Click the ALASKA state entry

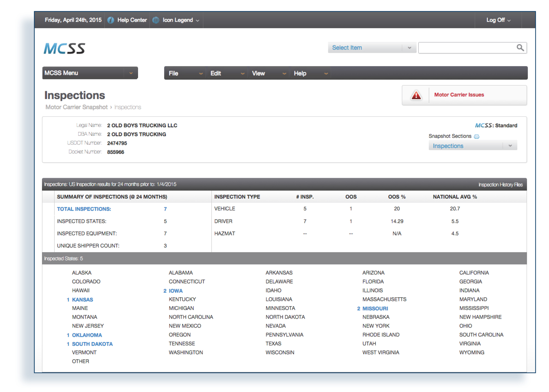point(82,273)
